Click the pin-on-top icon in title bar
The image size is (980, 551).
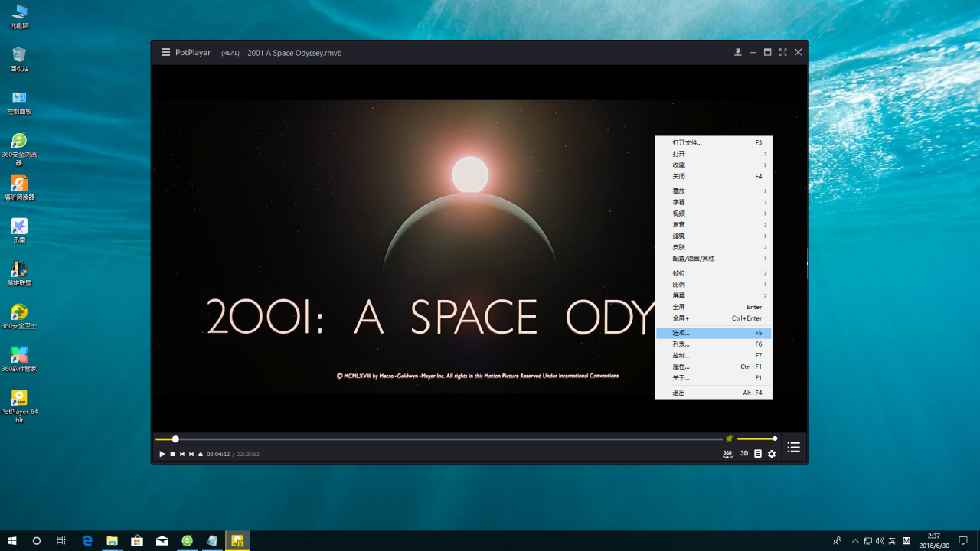coord(738,53)
